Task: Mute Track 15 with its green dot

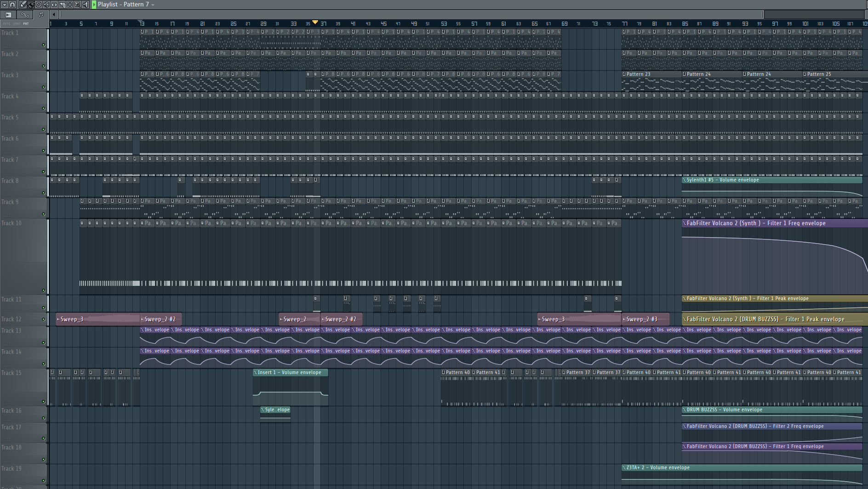Action: (x=44, y=402)
